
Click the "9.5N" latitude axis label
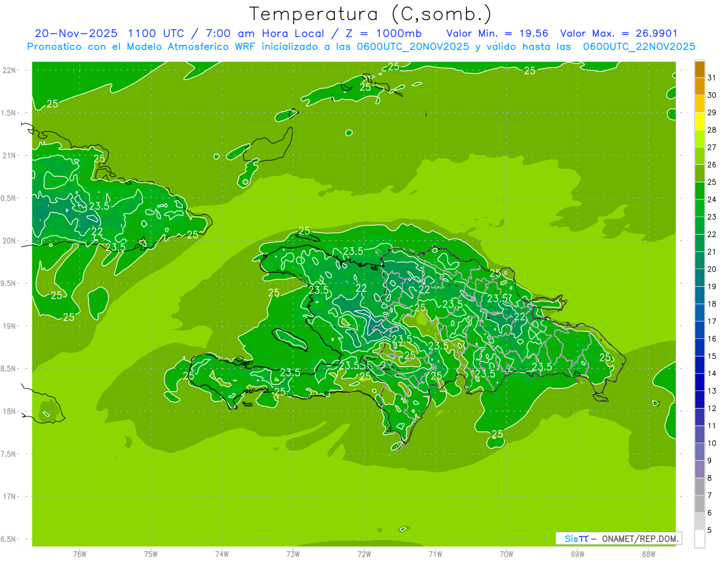click(9, 283)
